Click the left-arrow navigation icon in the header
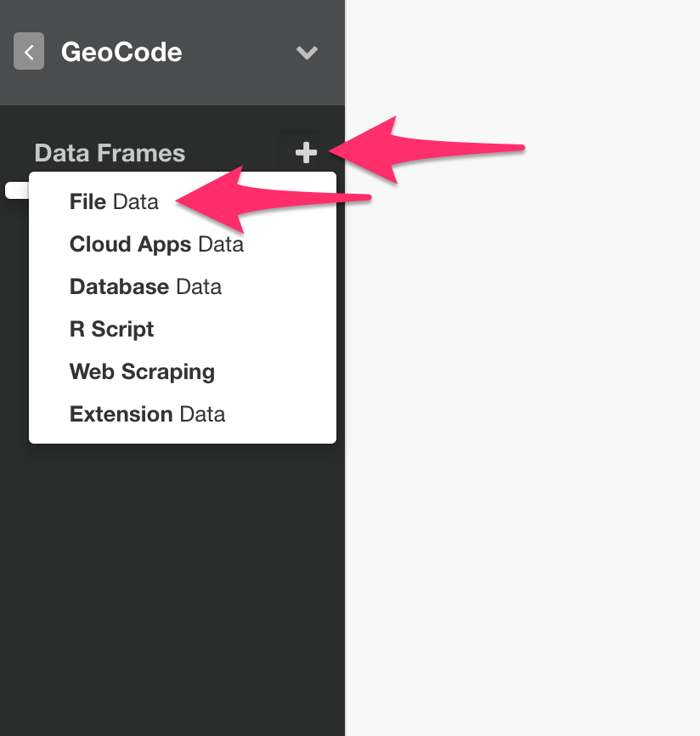The height and width of the screenshot is (736, 700). pyautogui.click(x=28, y=52)
